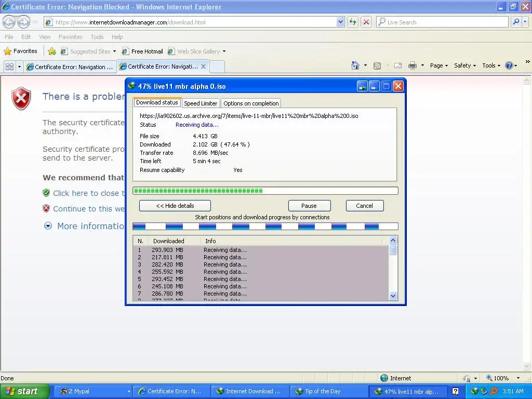Pause the download
532x399 pixels.
(x=309, y=206)
